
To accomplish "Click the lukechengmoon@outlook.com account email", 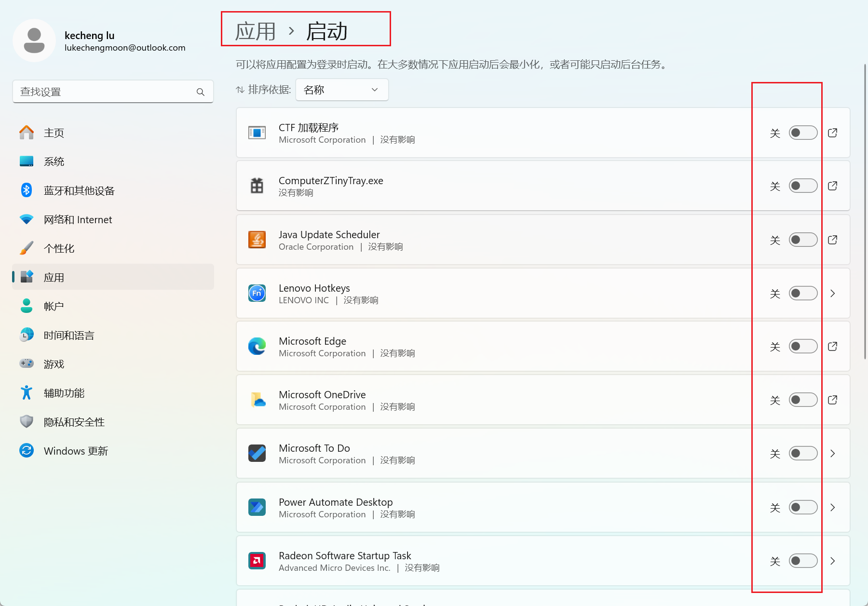I will click(x=125, y=48).
